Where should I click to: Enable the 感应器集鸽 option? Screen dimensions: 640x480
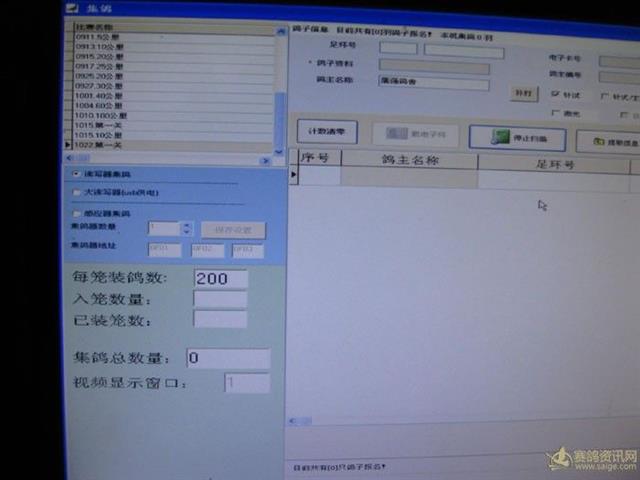click(77, 212)
